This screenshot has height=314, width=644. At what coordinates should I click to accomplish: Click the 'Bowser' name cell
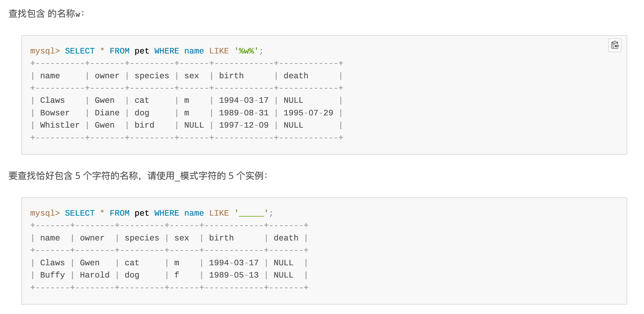[x=55, y=113]
